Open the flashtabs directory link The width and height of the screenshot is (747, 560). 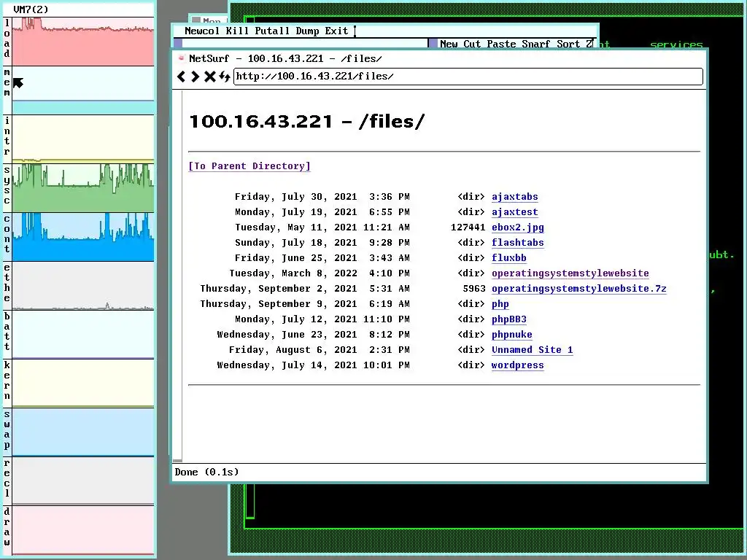pyautogui.click(x=517, y=243)
